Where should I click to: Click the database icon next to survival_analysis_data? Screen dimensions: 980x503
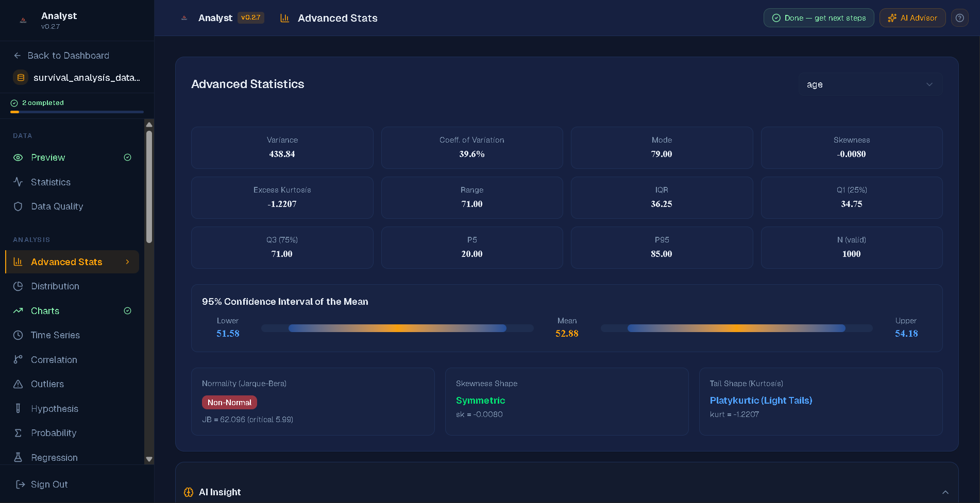(21, 78)
